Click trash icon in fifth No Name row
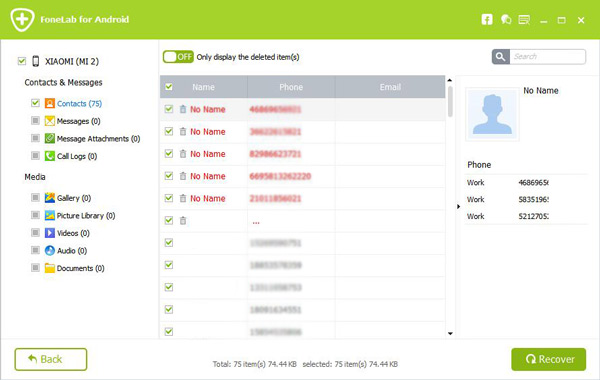Viewport: 600px width, 380px height. point(183,198)
